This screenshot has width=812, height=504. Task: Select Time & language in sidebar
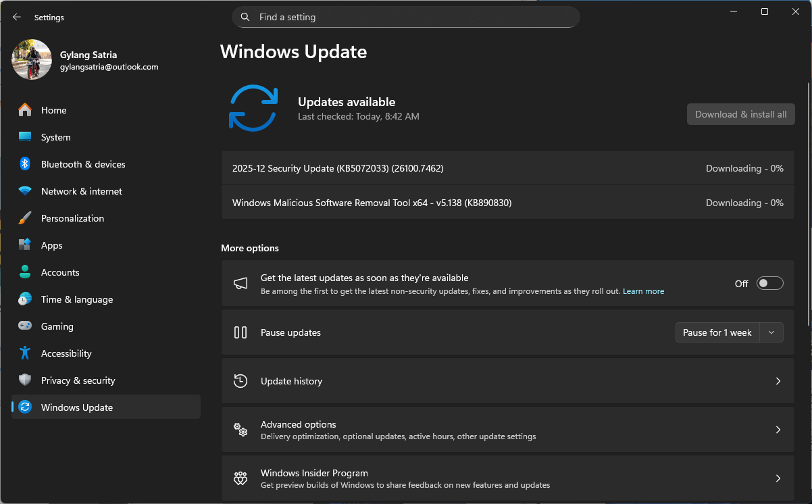click(x=76, y=299)
